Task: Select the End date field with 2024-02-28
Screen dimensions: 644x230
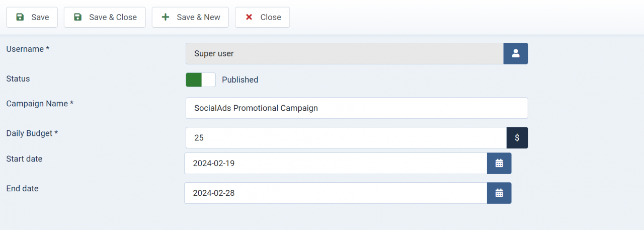Action: (335, 193)
